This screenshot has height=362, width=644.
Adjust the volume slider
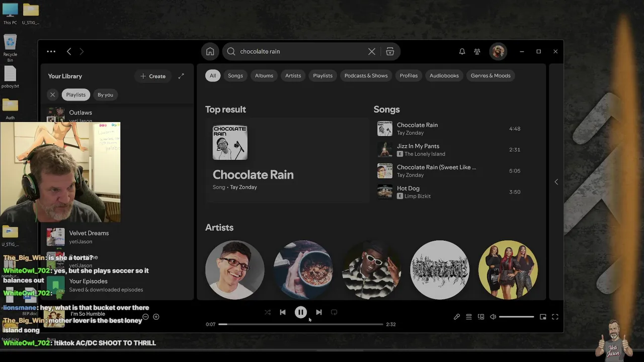(x=517, y=317)
